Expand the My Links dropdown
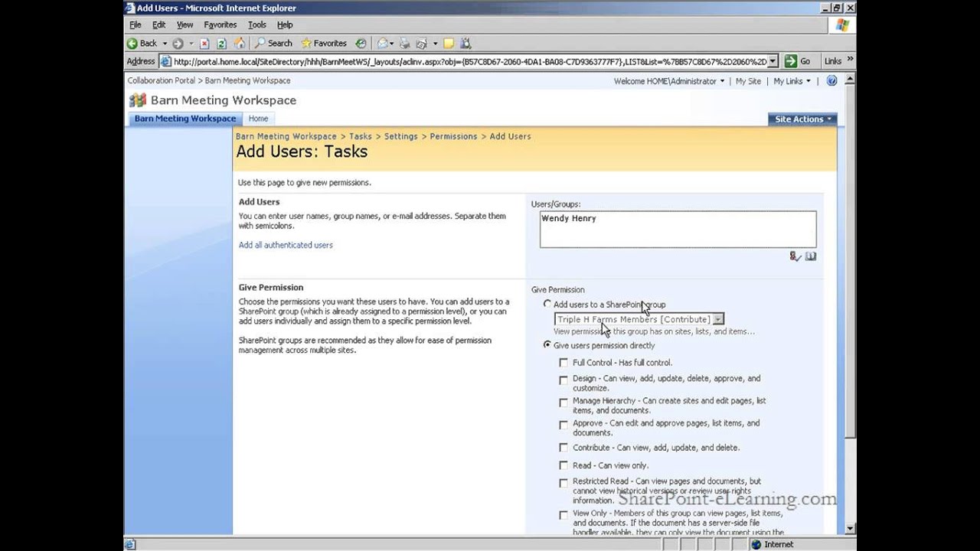This screenshot has width=980, height=551. (x=792, y=81)
